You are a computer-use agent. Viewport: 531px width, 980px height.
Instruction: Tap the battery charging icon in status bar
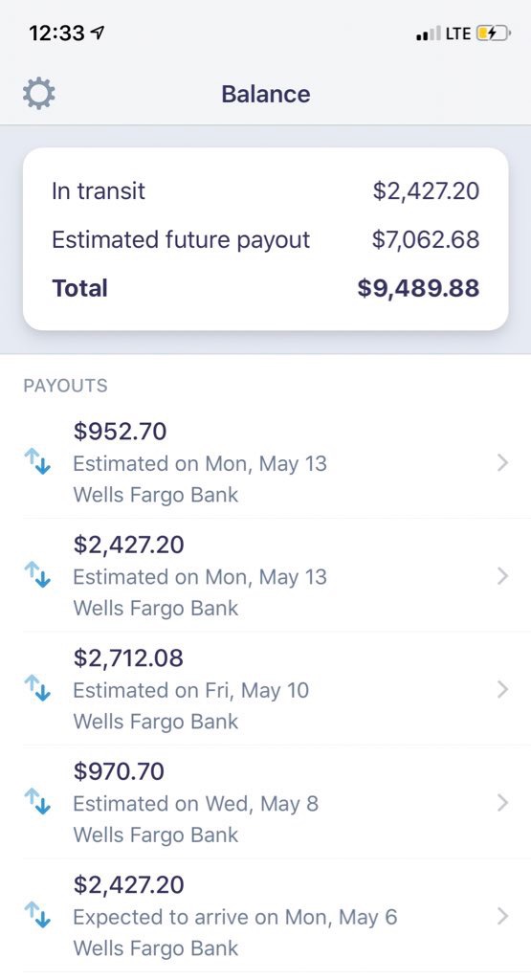tap(494, 33)
